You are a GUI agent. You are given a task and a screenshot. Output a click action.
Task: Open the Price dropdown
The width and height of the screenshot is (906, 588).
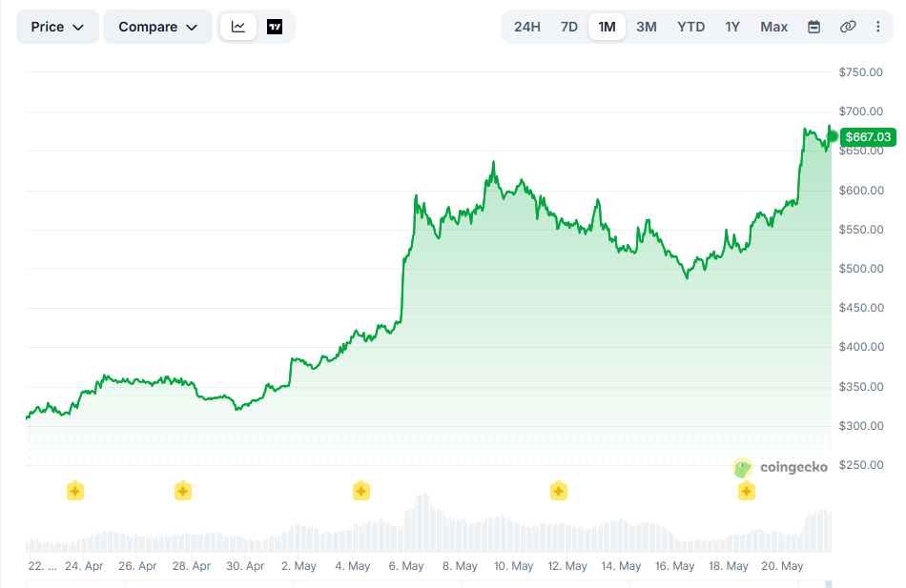(x=57, y=27)
